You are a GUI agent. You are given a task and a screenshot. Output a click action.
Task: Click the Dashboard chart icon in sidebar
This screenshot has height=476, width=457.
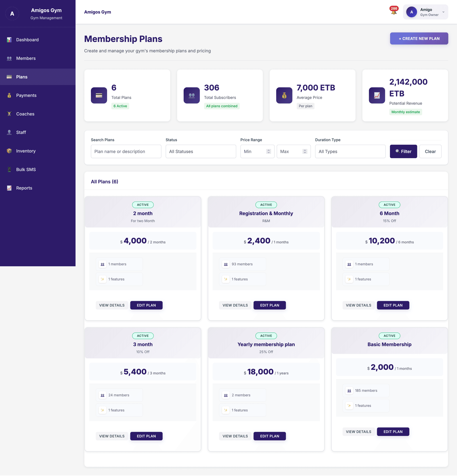tap(9, 40)
